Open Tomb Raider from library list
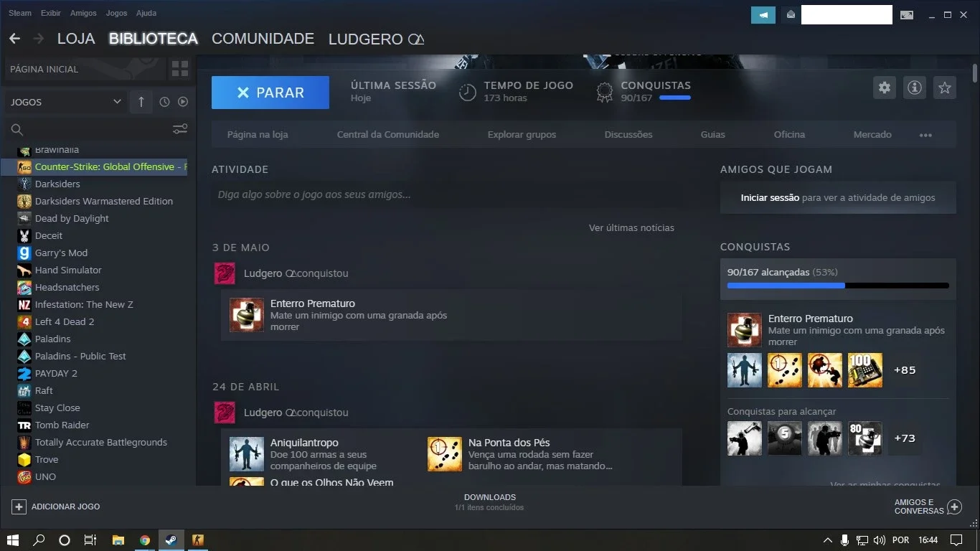980x551 pixels. pyautogui.click(x=62, y=425)
